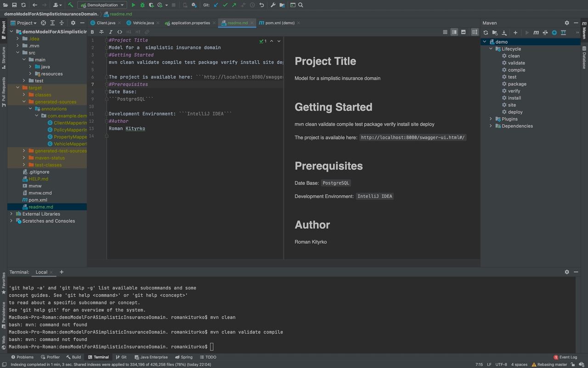Viewport: 588px width, 368px height.
Task: Switch to application.properties tab
Action: click(190, 23)
